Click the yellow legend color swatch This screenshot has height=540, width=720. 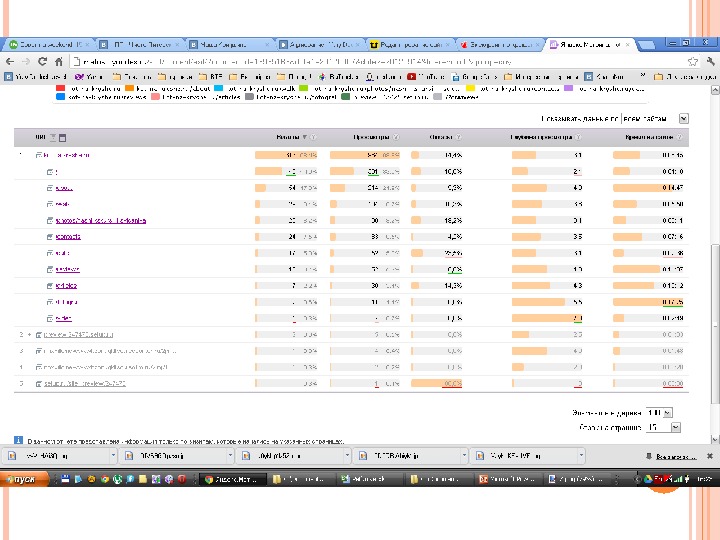(x=471, y=88)
